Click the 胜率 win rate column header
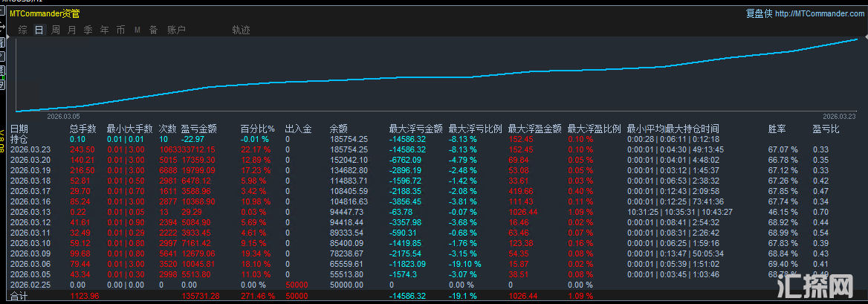This screenshot has height=304, width=868. [x=777, y=129]
